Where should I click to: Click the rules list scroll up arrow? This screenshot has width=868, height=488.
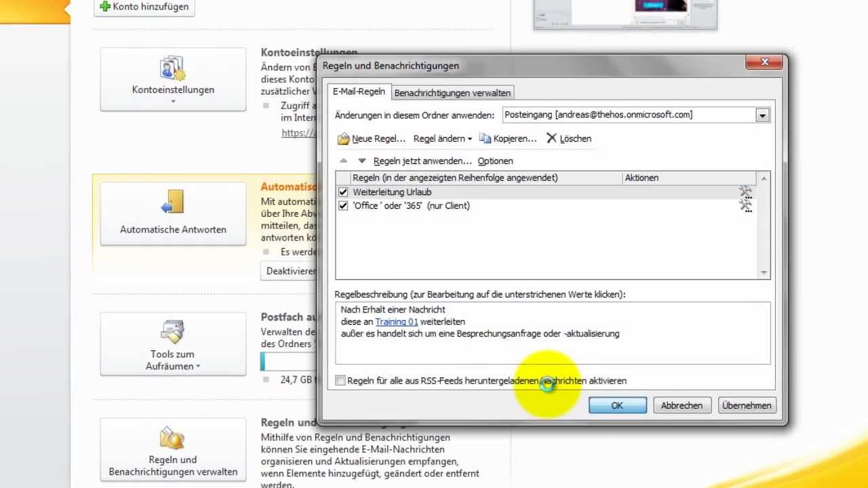tap(764, 178)
